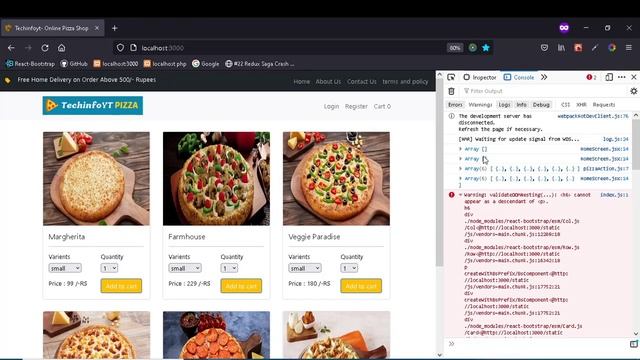Expand the Array(6) entry from pizzaAction.js
The width and height of the screenshot is (640, 360).
tap(460, 169)
